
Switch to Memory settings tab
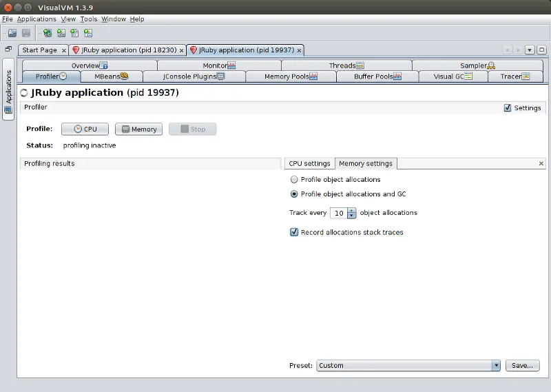coord(366,163)
